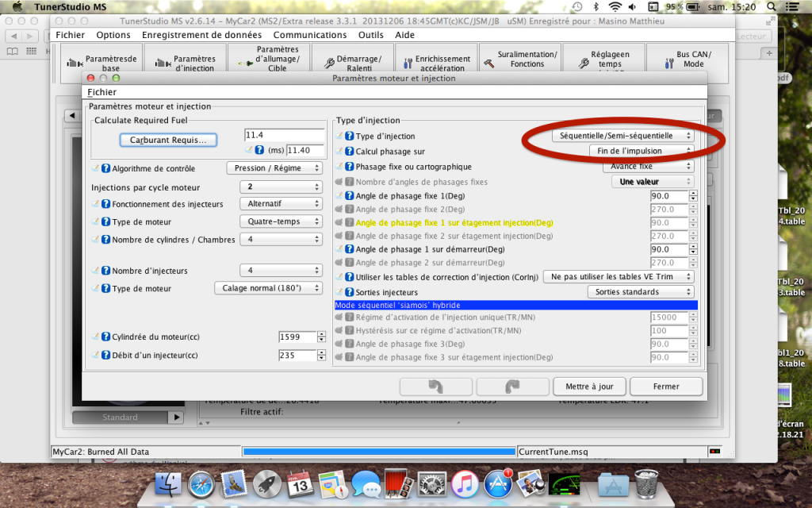This screenshot has width=812, height=508.
Task: Click CurrentTune.msq in status bar
Action: pyautogui.click(x=553, y=452)
